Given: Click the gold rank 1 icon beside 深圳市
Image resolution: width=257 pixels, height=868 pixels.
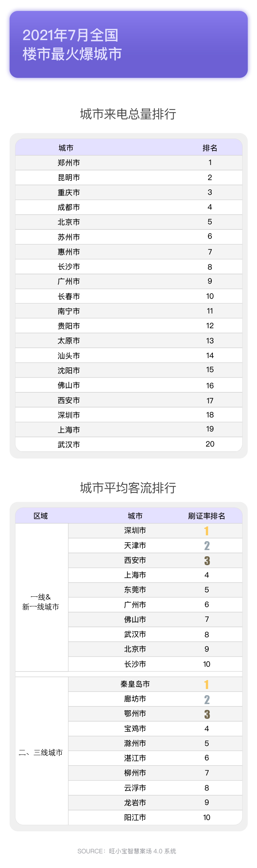Looking at the screenshot, I should [206, 531].
